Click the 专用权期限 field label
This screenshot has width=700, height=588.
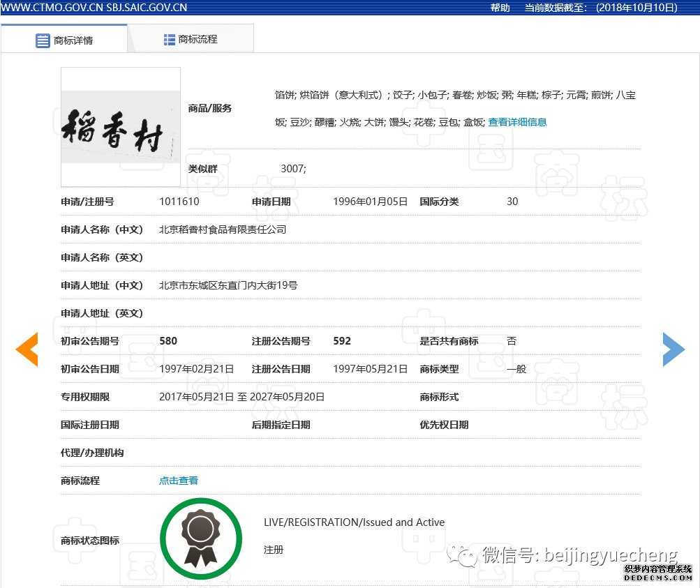pyautogui.click(x=85, y=397)
